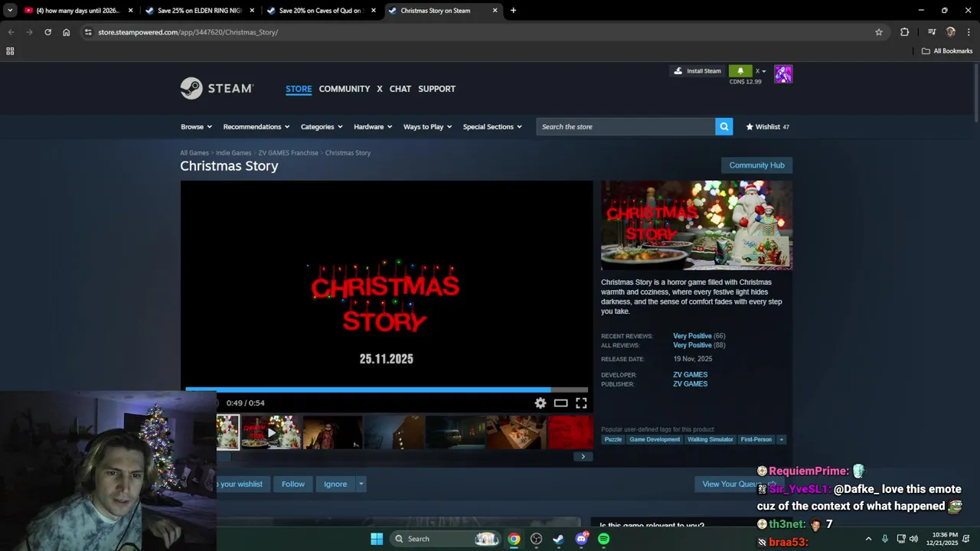This screenshot has width=980, height=551.
Task: Click in the store search field
Action: click(x=626, y=127)
